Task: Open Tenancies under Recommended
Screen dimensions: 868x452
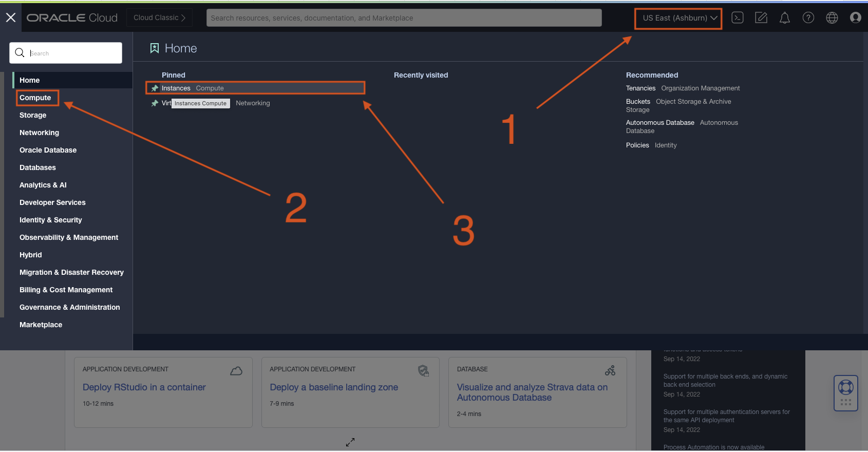Action: [x=640, y=88]
